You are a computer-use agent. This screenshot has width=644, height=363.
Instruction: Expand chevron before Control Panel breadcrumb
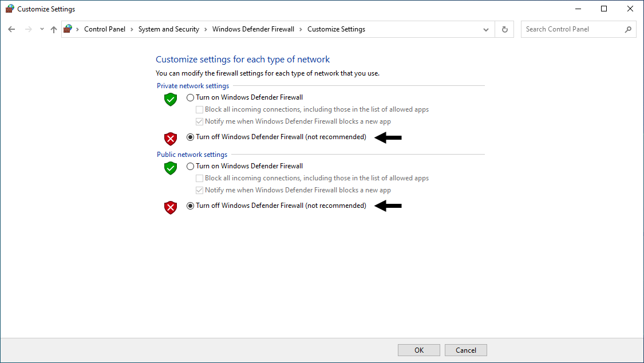pyautogui.click(x=78, y=29)
